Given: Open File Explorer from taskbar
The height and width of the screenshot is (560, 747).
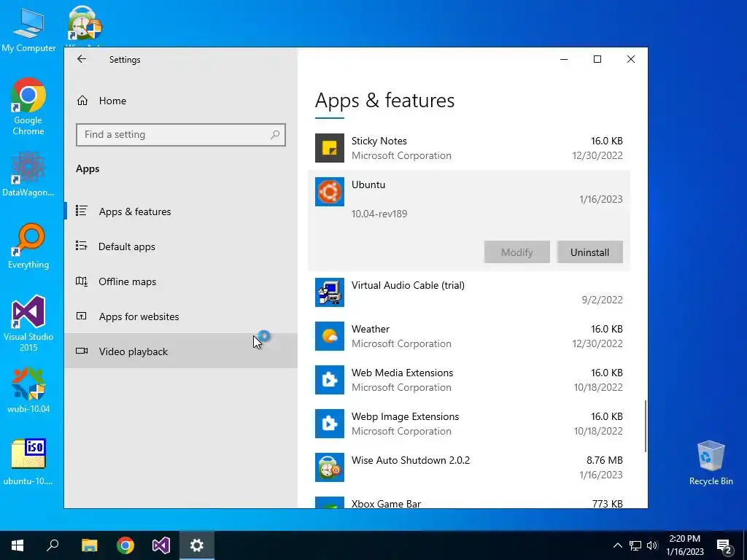Looking at the screenshot, I should point(89,545).
